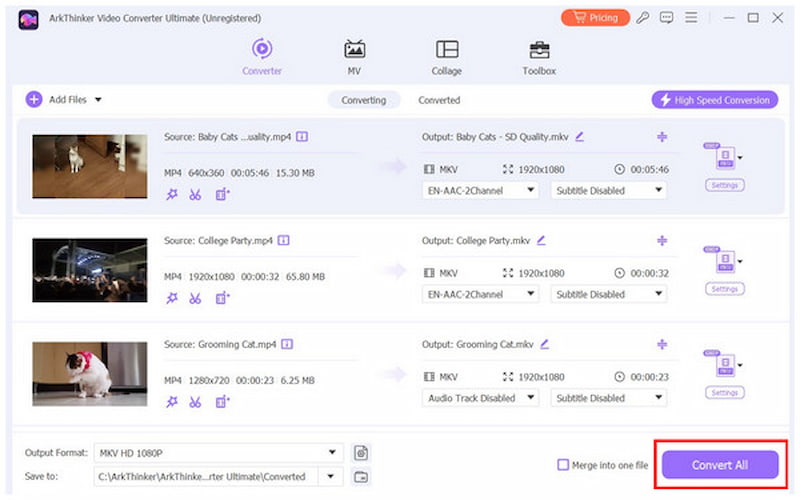
Task: Switch to the MV tab
Action: [354, 57]
